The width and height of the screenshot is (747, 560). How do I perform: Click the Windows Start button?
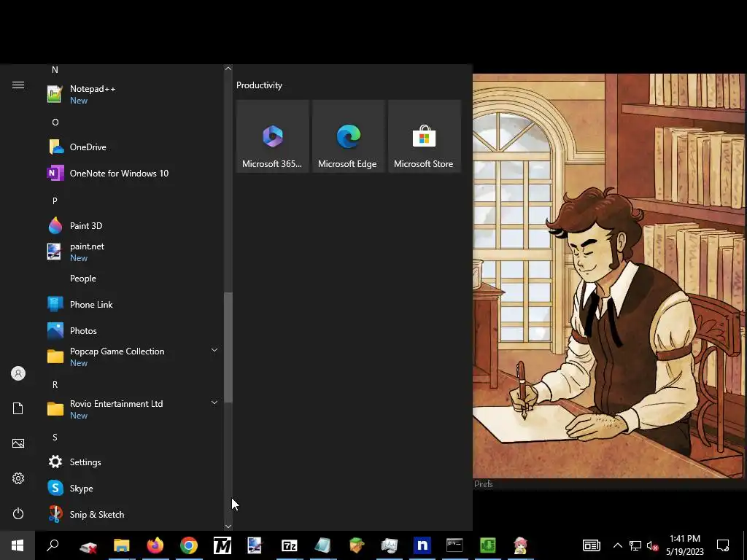(x=18, y=545)
